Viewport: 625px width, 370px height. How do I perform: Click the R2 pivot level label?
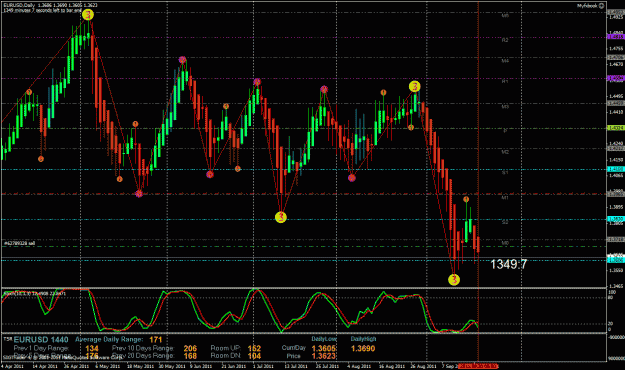[505, 40]
